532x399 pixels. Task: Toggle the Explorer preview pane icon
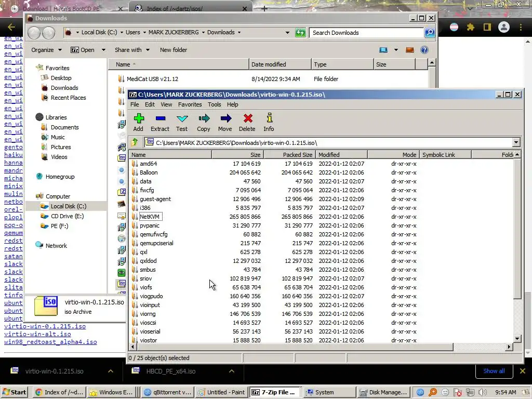coord(410,50)
